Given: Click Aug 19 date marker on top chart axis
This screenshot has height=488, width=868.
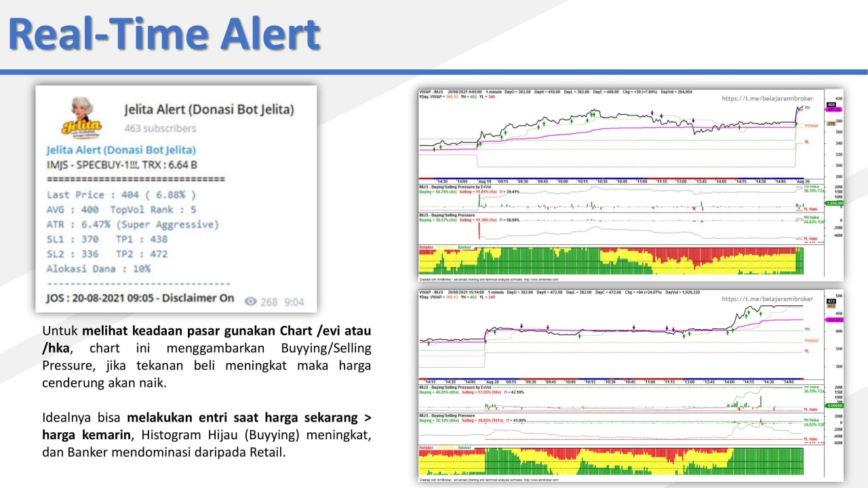Looking at the screenshot, I should coord(484,181).
